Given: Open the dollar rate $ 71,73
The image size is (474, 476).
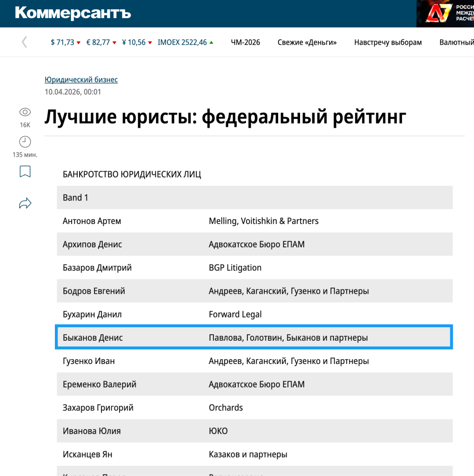Looking at the screenshot, I should [65, 42].
